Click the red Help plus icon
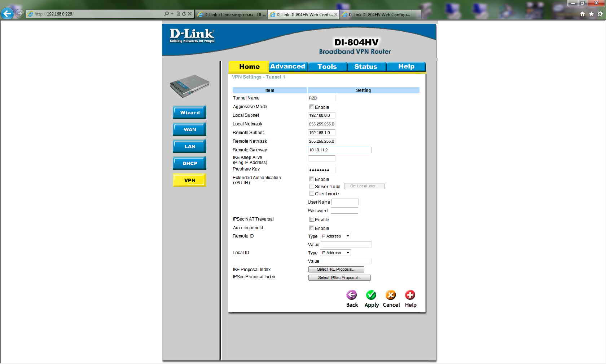606x364 pixels. click(x=410, y=295)
